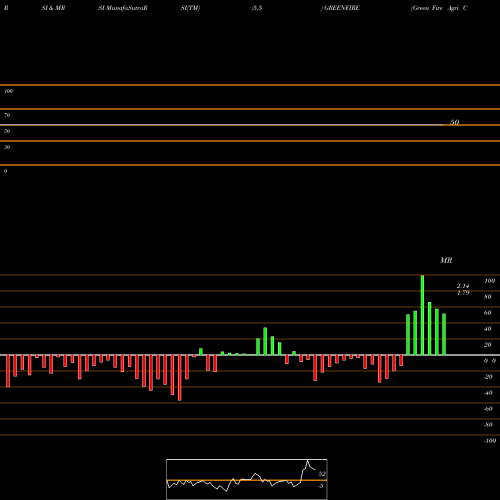
Task: Click the '80' label on MR right axis
Action: click(x=488, y=297)
